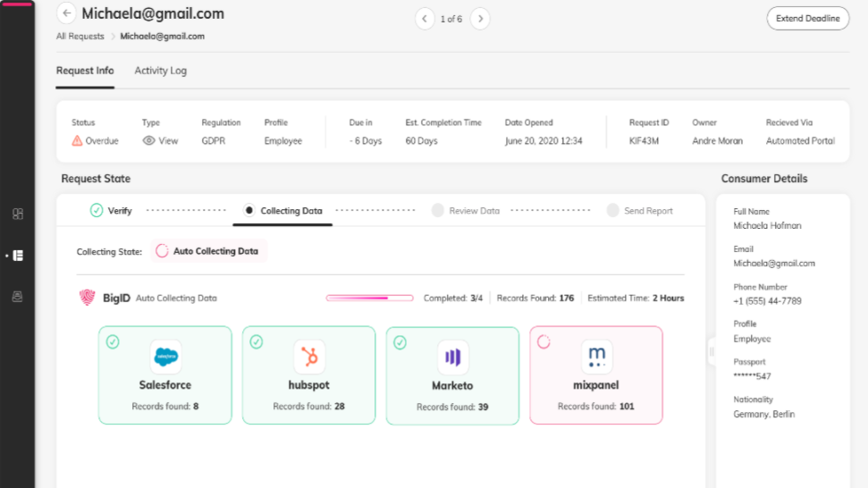Click the phone number +1 (555) 44-7789
The height and width of the screenshot is (488, 868).
point(767,301)
